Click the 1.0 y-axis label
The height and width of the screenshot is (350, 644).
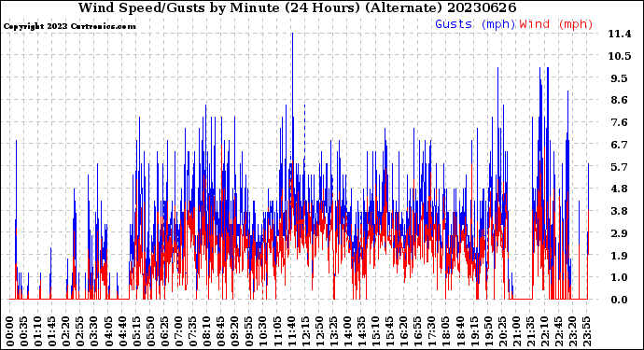620,278
